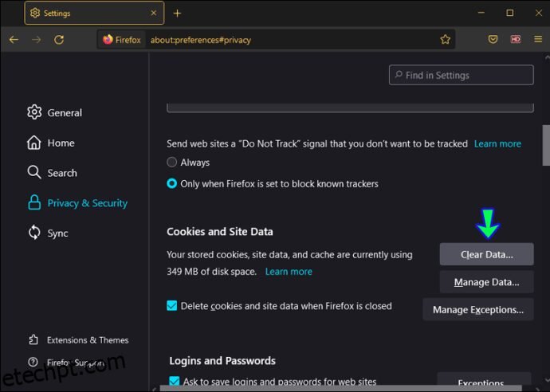Click the Search magnifier icon in sidebar
Screen dimensions: 550x392
(34, 172)
